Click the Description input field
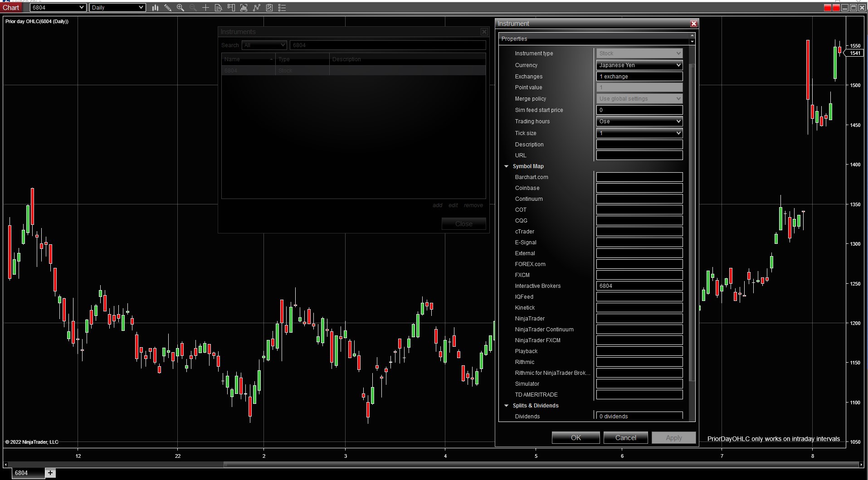This screenshot has width=868, height=480. (x=639, y=145)
